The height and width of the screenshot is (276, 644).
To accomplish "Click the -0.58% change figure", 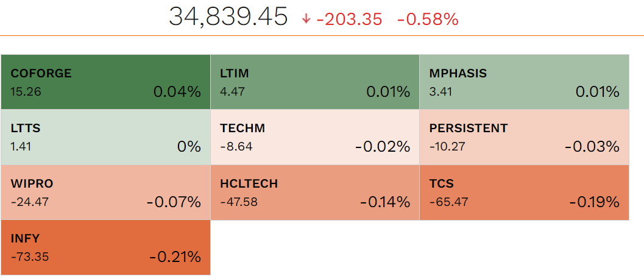I will click(428, 19).
